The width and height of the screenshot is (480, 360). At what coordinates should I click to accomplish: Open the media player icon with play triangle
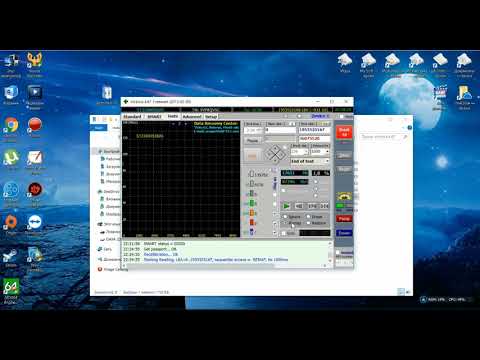(35, 93)
